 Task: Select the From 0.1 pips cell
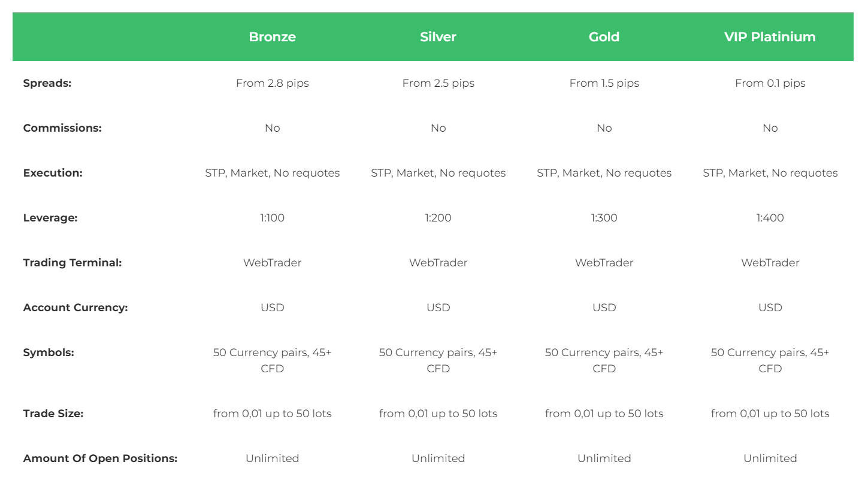coord(770,83)
